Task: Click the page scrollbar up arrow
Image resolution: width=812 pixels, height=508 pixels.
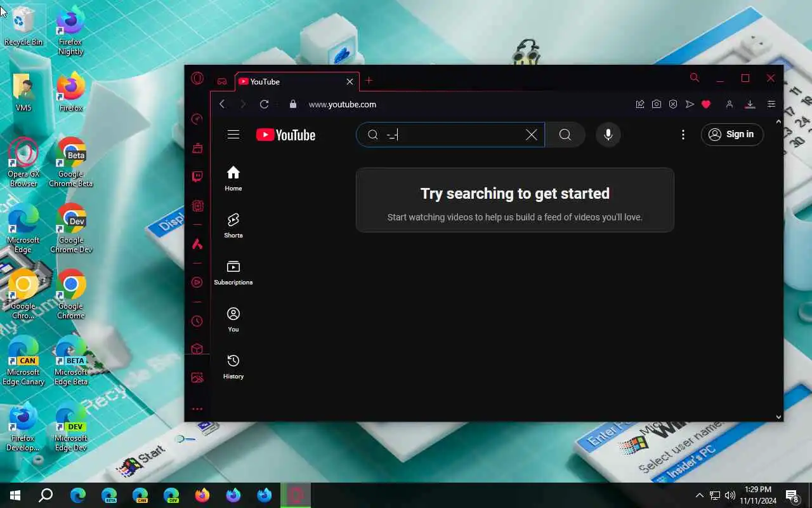Action: tap(778, 121)
